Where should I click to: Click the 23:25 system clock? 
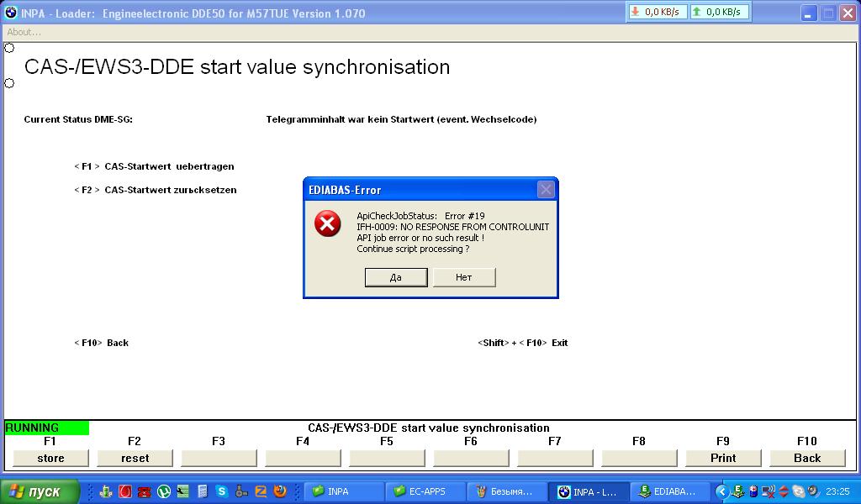point(837,492)
